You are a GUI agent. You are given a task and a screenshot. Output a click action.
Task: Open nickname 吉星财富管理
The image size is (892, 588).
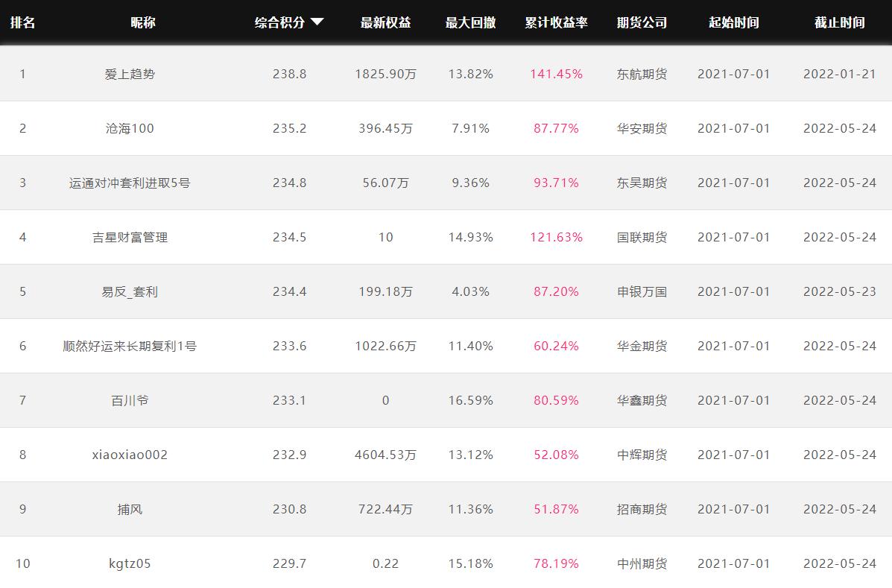click(x=130, y=237)
